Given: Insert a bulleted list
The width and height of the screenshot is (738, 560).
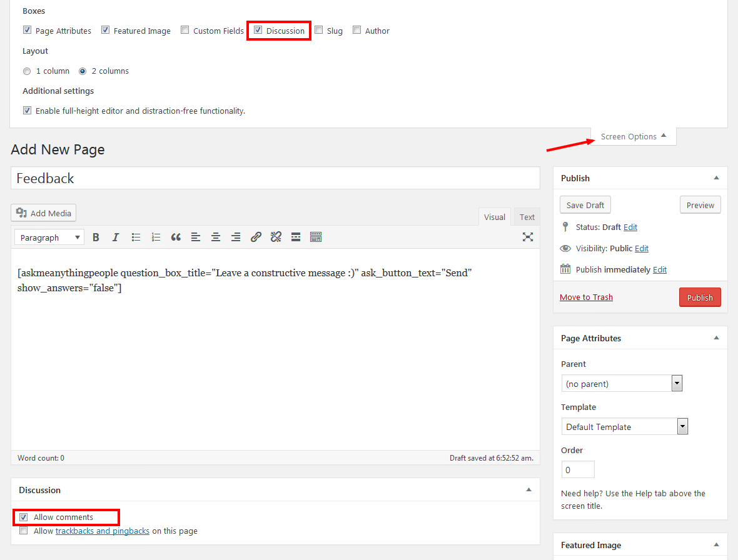Looking at the screenshot, I should [136, 237].
